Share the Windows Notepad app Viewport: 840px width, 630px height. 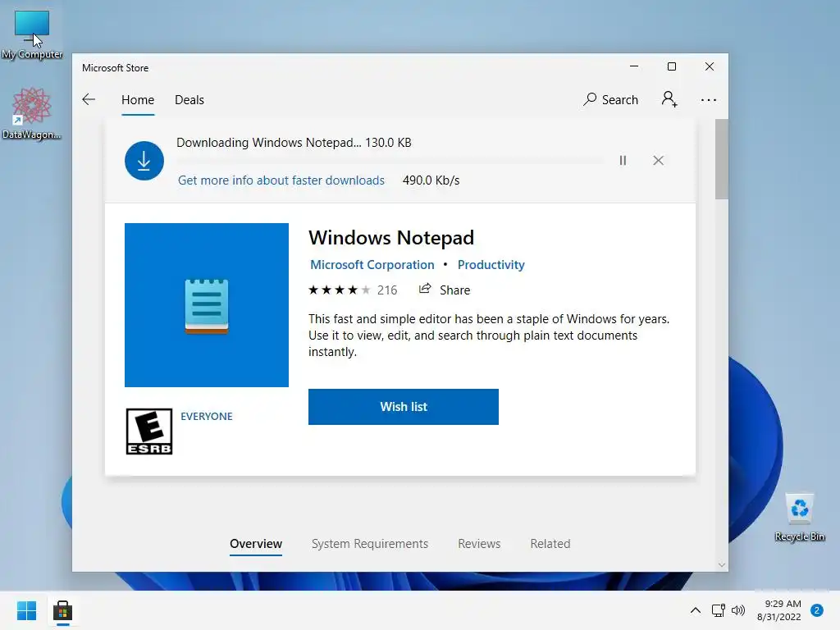point(444,290)
